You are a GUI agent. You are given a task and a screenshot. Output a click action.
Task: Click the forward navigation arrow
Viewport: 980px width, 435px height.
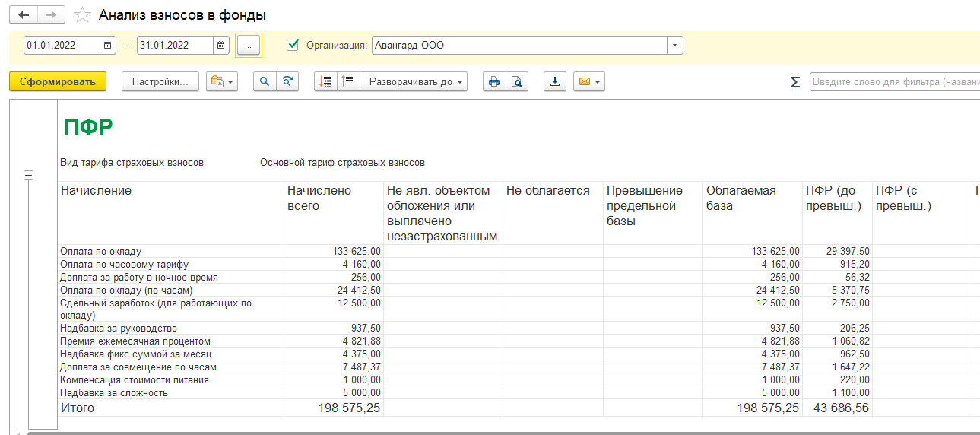coord(51,14)
